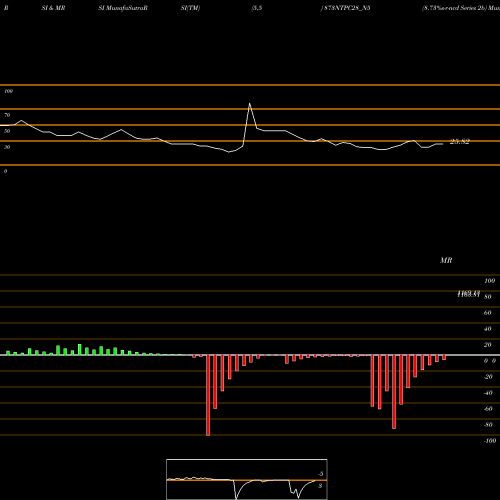Click the '(5,5' header text
This screenshot has height=500, width=500.
pyautogui.click(x=257, y=8)
